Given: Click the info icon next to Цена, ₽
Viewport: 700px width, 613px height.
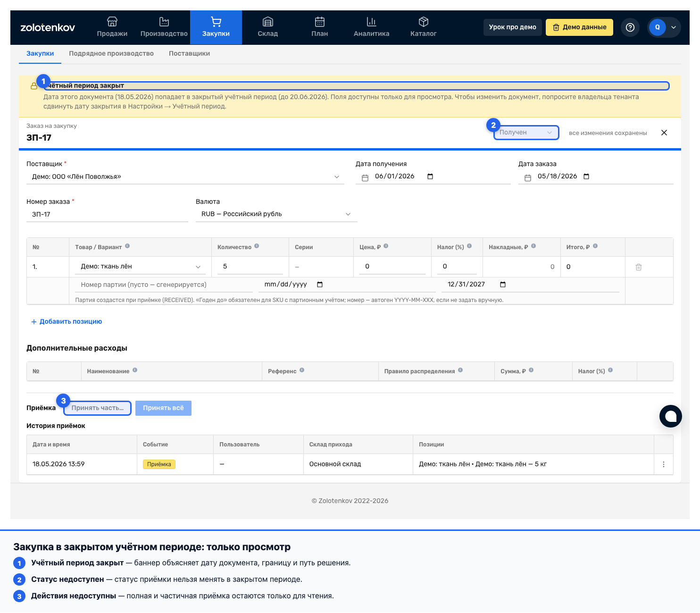Looking at the screenshot, I should [x=386, y=246].
